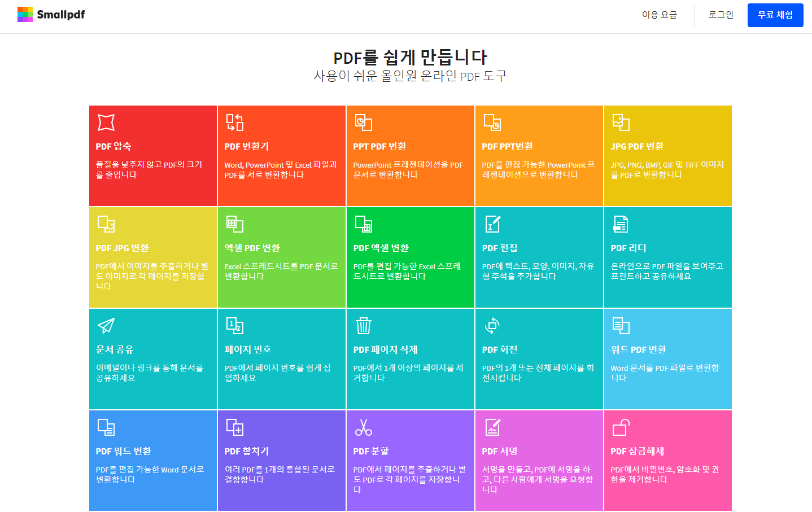
Task: Click description 'Excel 스프레드시트를 PDF 문서로 변환합니다'
Action: click(x=281, y=272)
